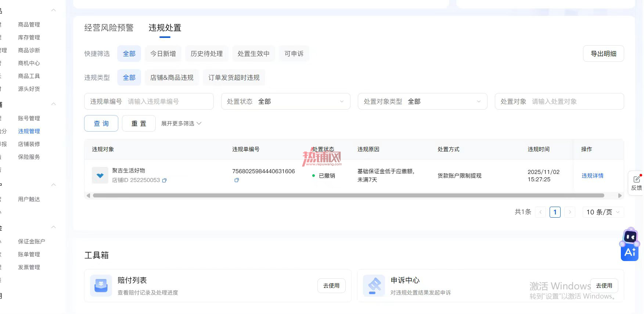Click the 聚吉生活好物 store avatar
The height and width of the screenshot is (314, 644).
coord(100,175)
